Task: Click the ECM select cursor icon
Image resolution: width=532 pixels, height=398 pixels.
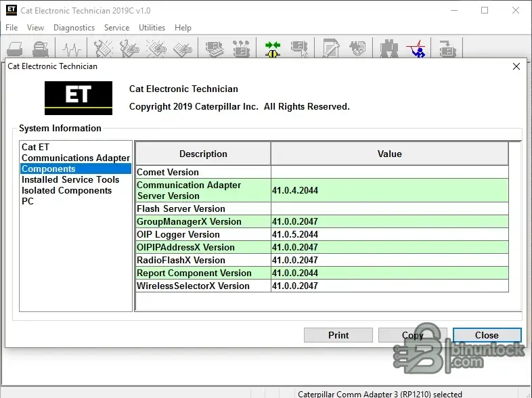Action: (299, 49)
